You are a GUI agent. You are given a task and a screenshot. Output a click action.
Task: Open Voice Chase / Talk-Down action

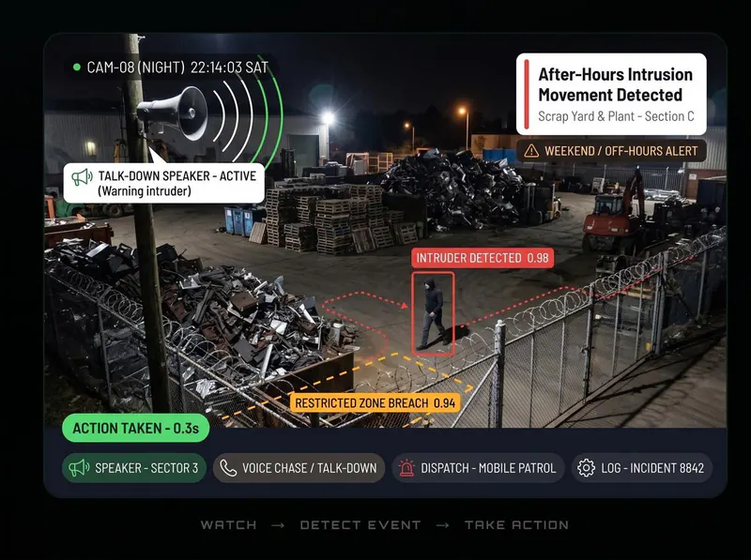pos(299,468)
